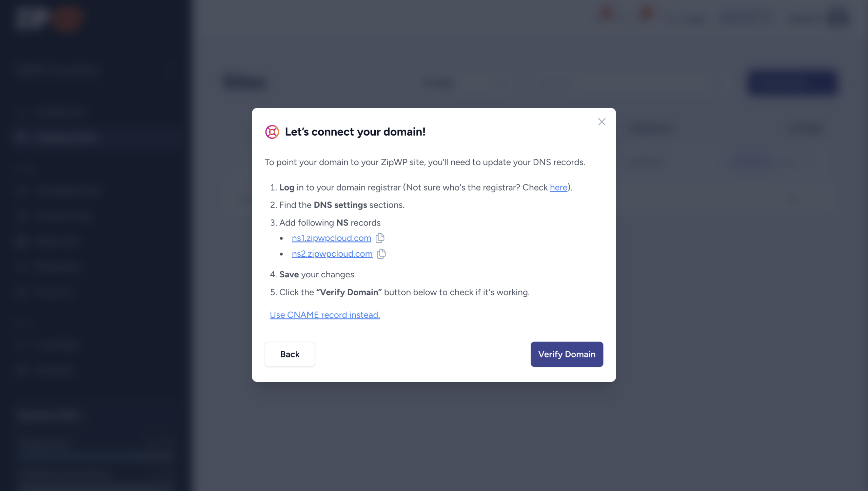This screenshot has width=868, height=491.
Task: Go back with the Back button
Action: (x=290, y=354)
